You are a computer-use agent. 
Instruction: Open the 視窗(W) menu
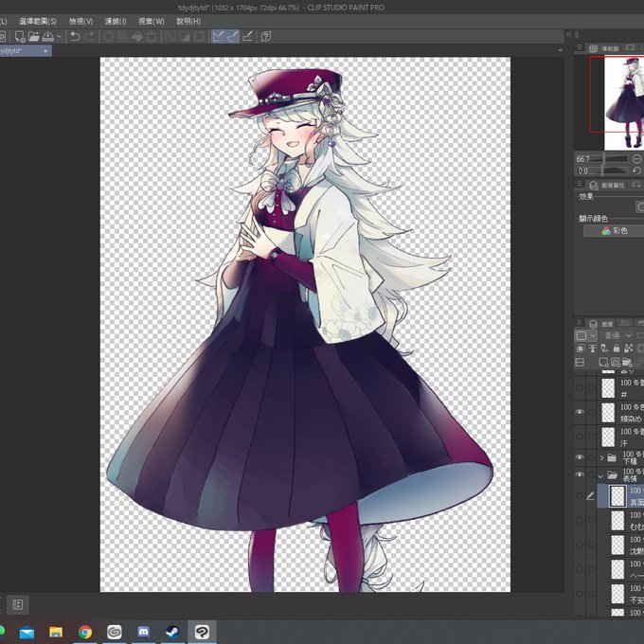pyautogui.click(x=152, y=22)
